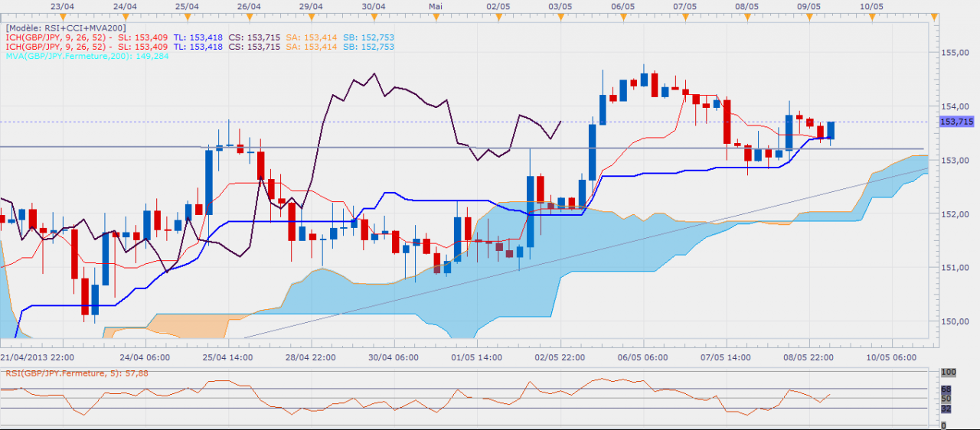Viewport: 980px width, 430px height.
Task: Select the orange marker beneath 26/04
Action: click(250, 16)
